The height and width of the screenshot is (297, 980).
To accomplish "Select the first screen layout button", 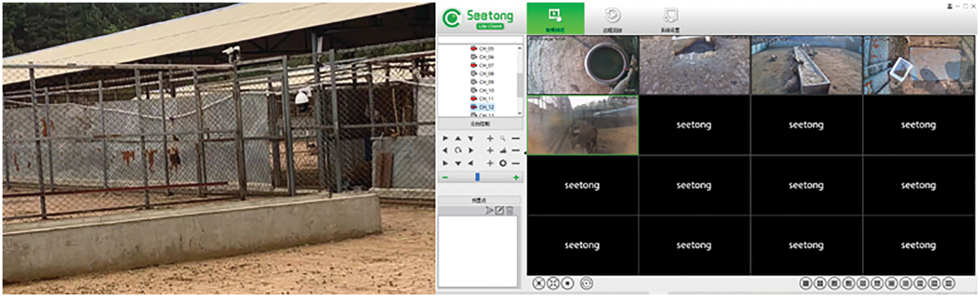I will coord(806,283).
